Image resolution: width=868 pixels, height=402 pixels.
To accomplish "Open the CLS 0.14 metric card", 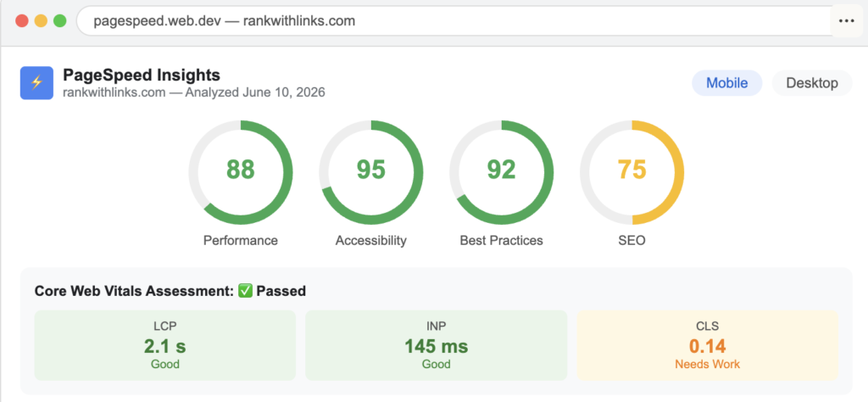I will (x=708, y=345).
